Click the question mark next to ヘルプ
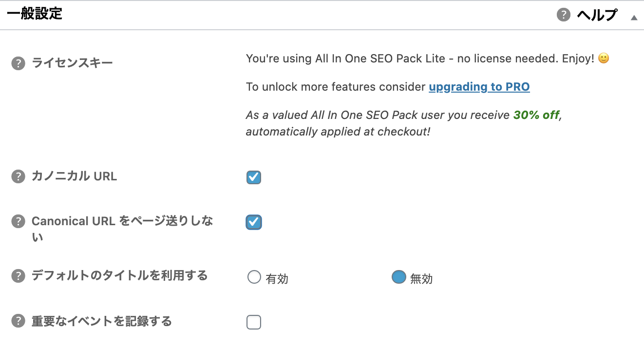Viewport: 644px width, 349px height. pos(564,15)
